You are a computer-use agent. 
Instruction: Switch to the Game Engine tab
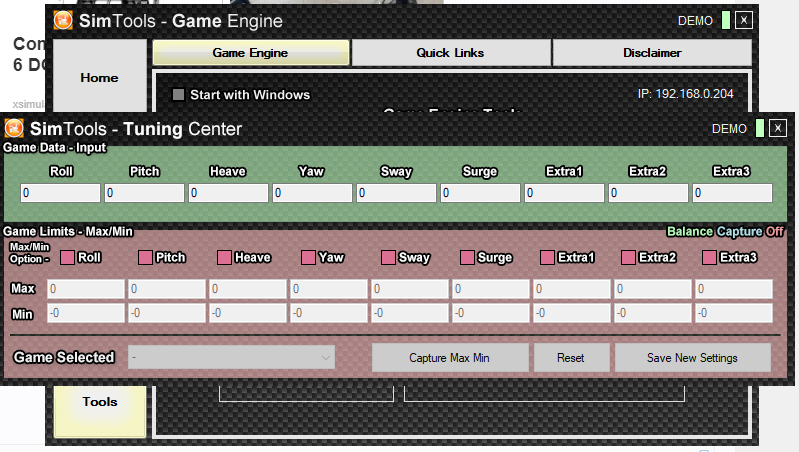[x=251, y=52]
